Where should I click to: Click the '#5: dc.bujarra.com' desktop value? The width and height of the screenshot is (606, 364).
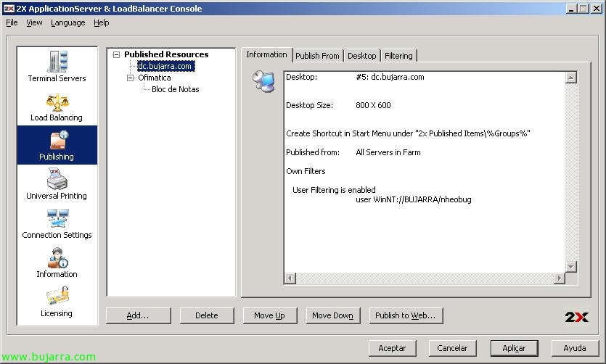(x=390, y=77)
